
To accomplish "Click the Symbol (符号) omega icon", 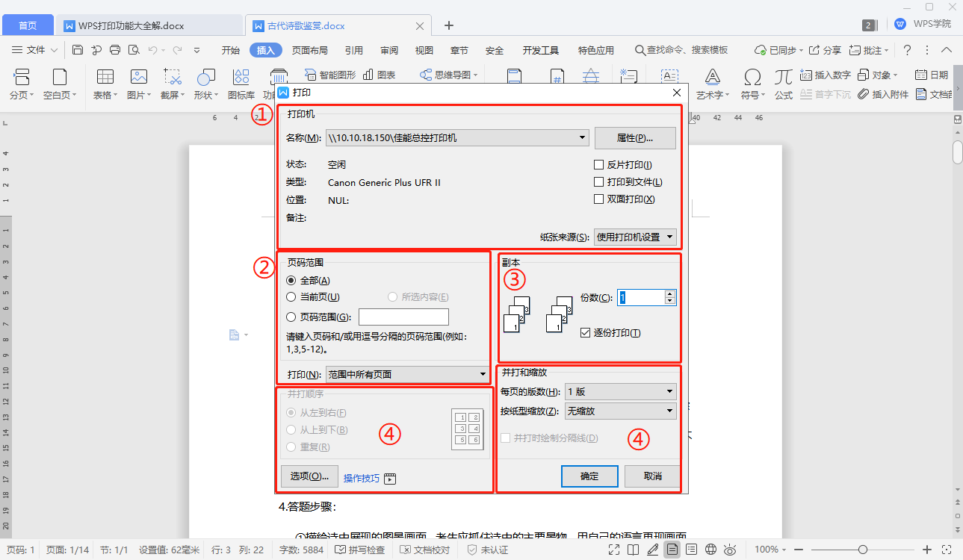I will [x=752, y=76].
